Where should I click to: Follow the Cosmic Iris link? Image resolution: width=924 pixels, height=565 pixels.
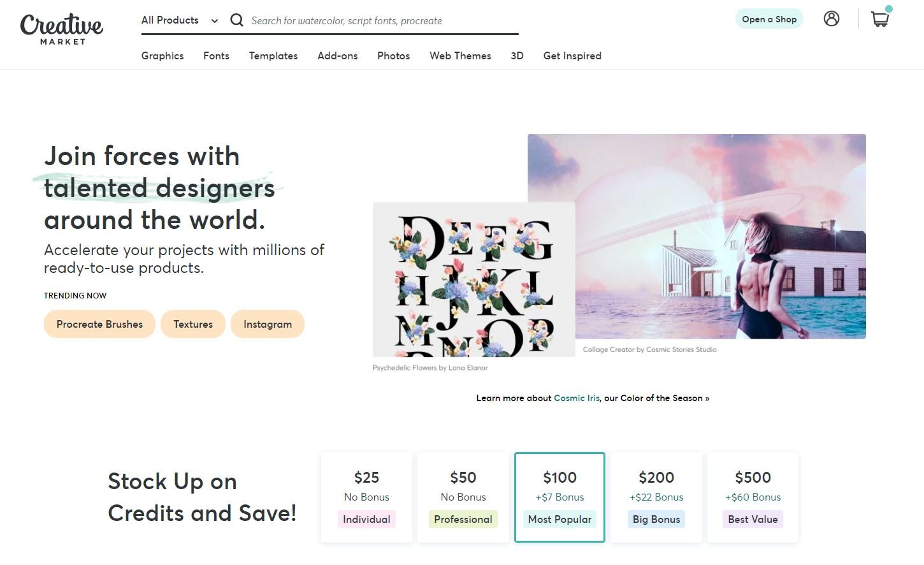(576, 398)
